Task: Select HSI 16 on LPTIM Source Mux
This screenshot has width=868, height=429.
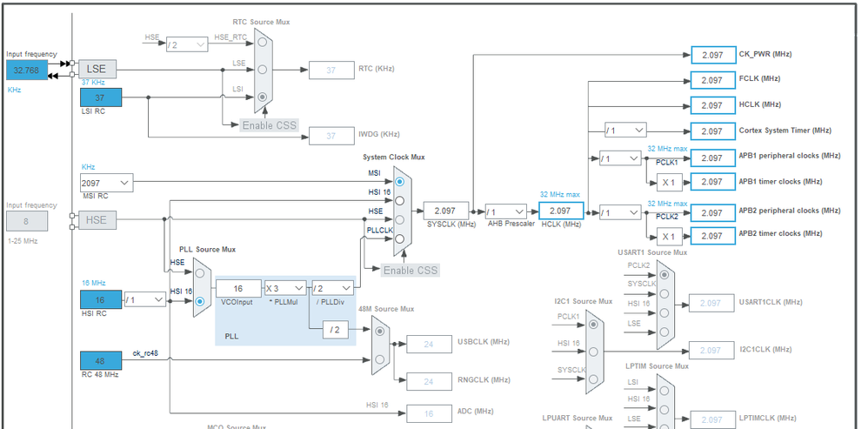Action: tap(664, 408)
